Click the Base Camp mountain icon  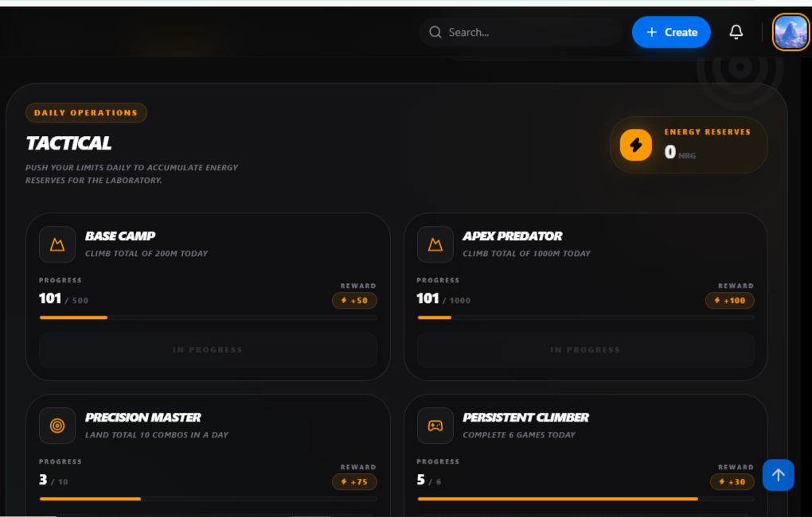57,244
